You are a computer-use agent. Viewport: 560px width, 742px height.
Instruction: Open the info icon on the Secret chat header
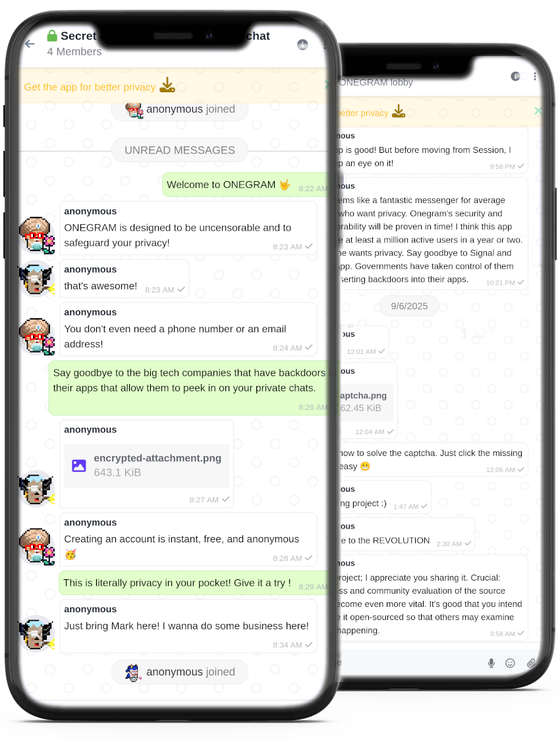pyautogui.click(x=302, y=45)
